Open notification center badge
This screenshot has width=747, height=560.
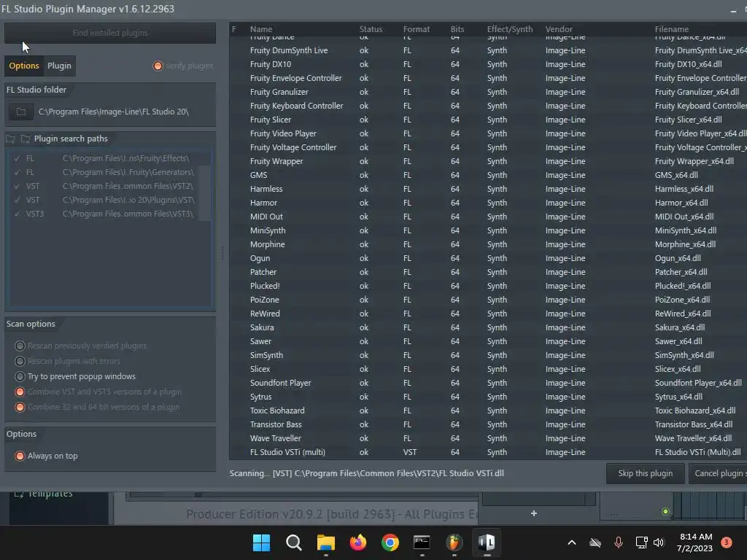[726, 542]
